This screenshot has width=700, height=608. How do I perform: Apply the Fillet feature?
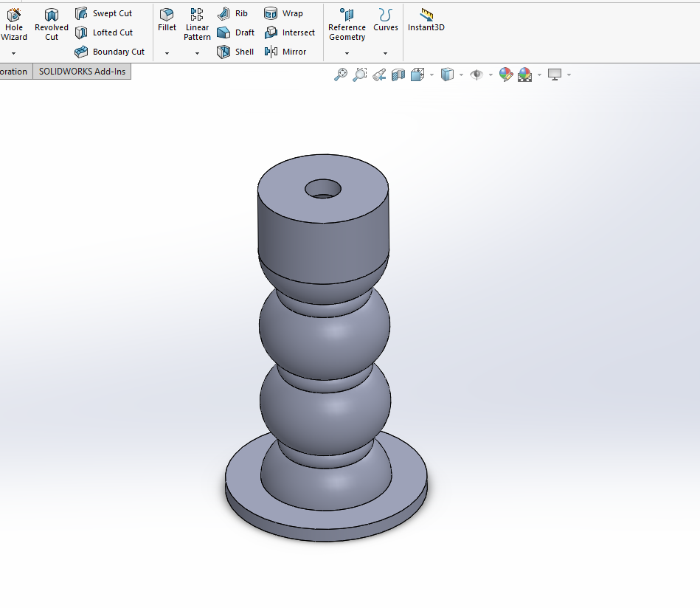coord(167,21)
